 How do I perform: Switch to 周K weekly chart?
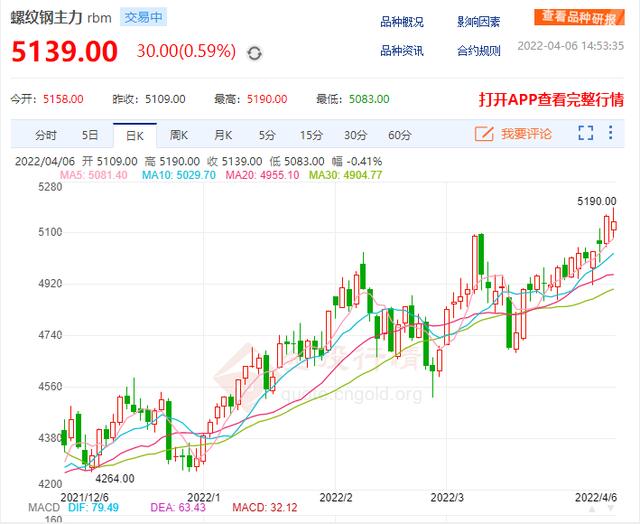pyautogui.click(x=179, y=134)
